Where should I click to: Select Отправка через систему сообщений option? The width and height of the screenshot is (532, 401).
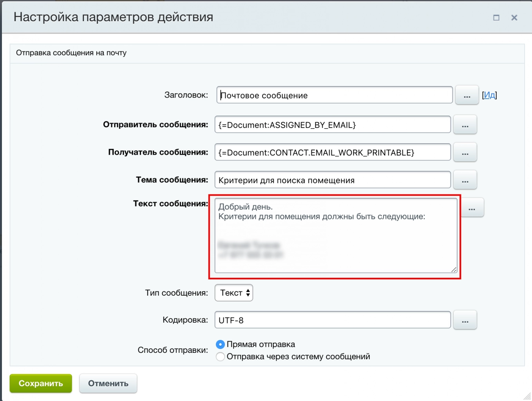pos(220,357)
